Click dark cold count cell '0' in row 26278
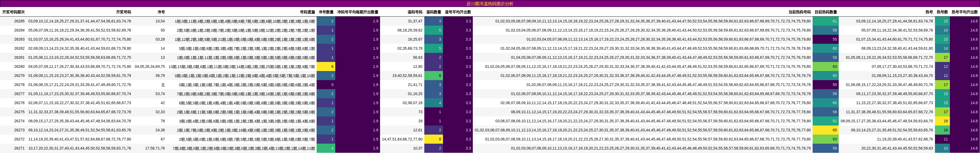Viewport: 980px width, 153px height. (326, 85)
